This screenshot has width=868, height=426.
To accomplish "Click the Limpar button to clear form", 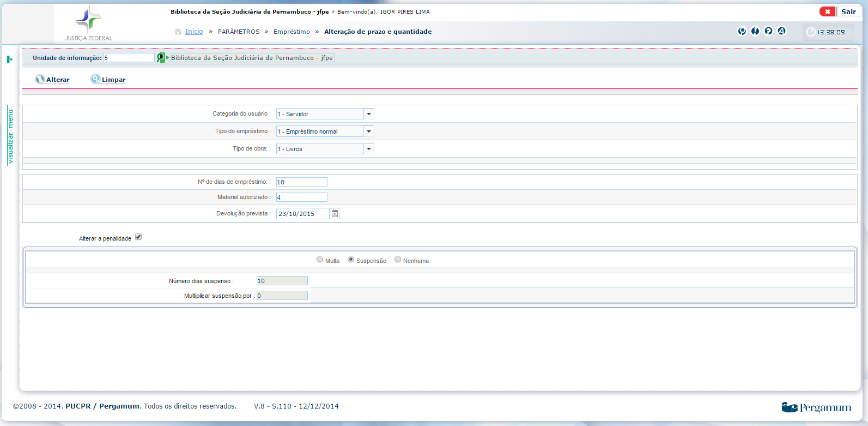I will (x=108, y=80).
